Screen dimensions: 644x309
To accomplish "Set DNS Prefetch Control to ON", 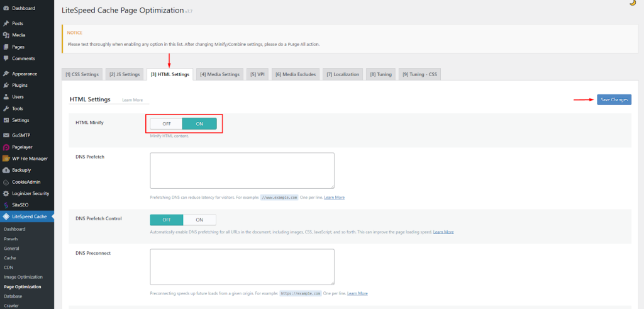I will 199,220.
